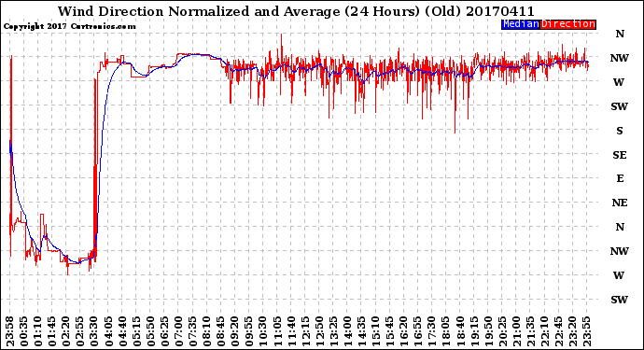The width and height of the screenshot is (644, 350).
Task: Click the 09:20 time axis label
Action: click(x=234, y=331)
